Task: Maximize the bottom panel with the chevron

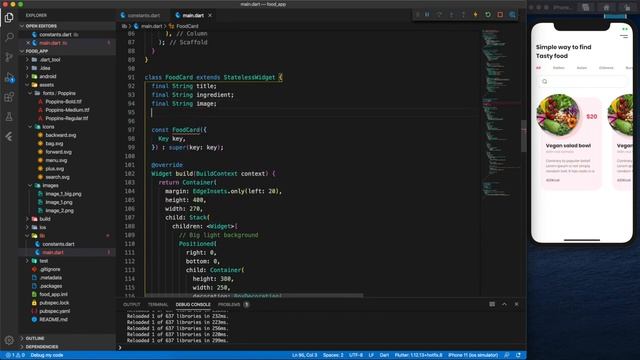Action: coord(504,304)
